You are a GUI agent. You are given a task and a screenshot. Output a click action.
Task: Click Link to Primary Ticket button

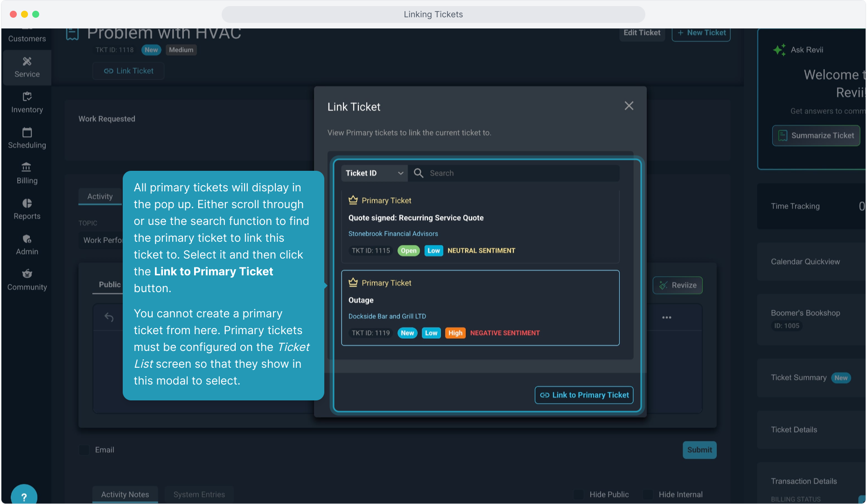(584, 395)
